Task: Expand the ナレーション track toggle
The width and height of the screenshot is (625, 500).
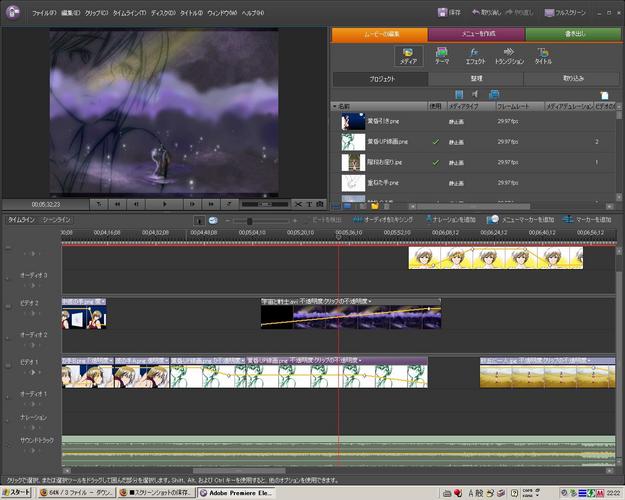Action: pyautogui.click(x=7, y=420)
